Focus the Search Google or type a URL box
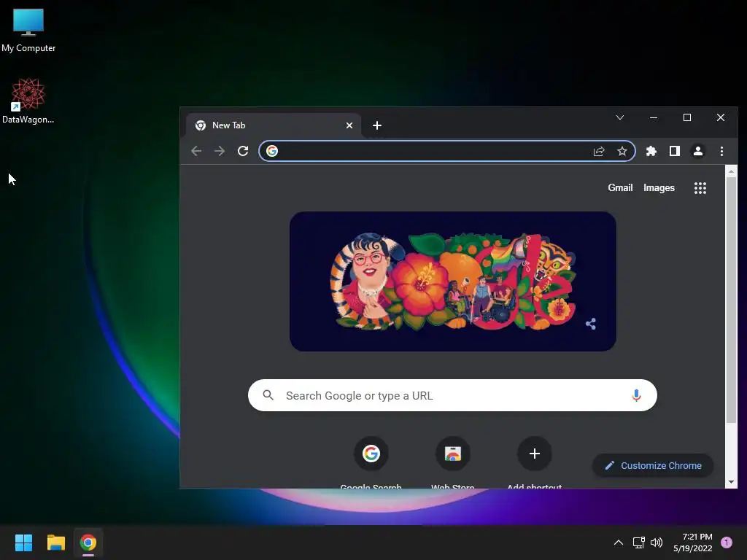Image resolution: width=747 pixels, height=560 pixels. [452, 395]
